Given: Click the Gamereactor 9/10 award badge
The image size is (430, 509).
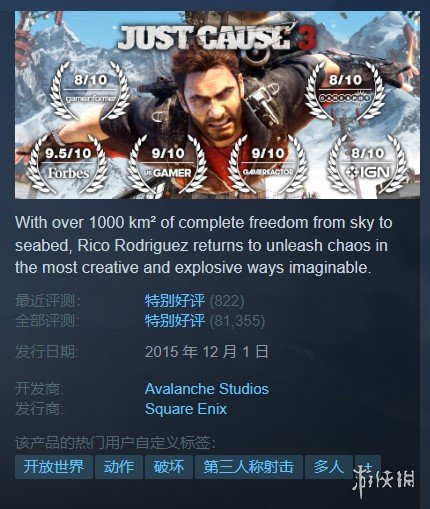Looking at the screenshot, I should pyautogui.click(x=268, y=163).
